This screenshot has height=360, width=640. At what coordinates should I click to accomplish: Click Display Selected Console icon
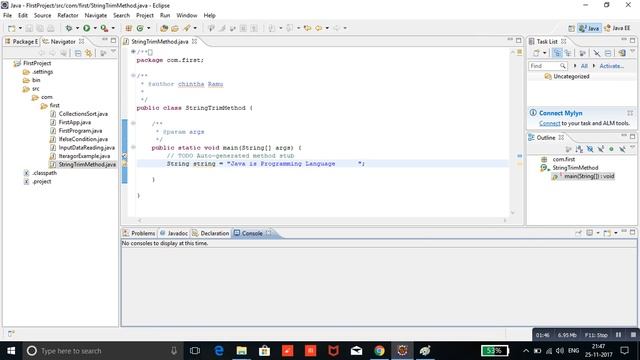pos(589,233)
